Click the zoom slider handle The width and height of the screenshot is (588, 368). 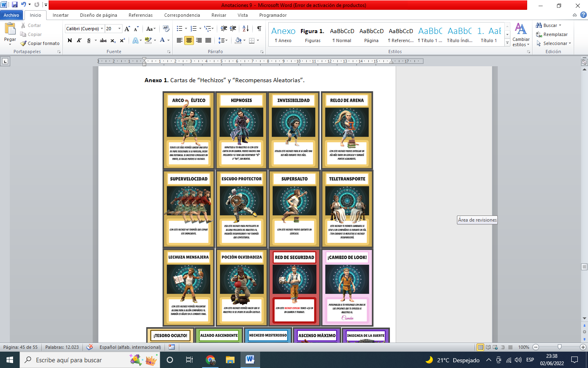click(559, 347)
